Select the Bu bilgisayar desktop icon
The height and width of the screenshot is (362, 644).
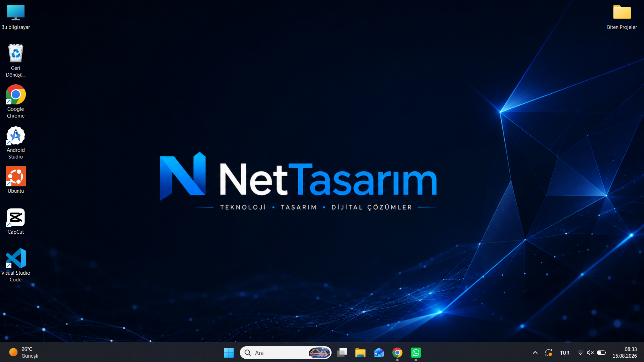click(x=15, y=17)
